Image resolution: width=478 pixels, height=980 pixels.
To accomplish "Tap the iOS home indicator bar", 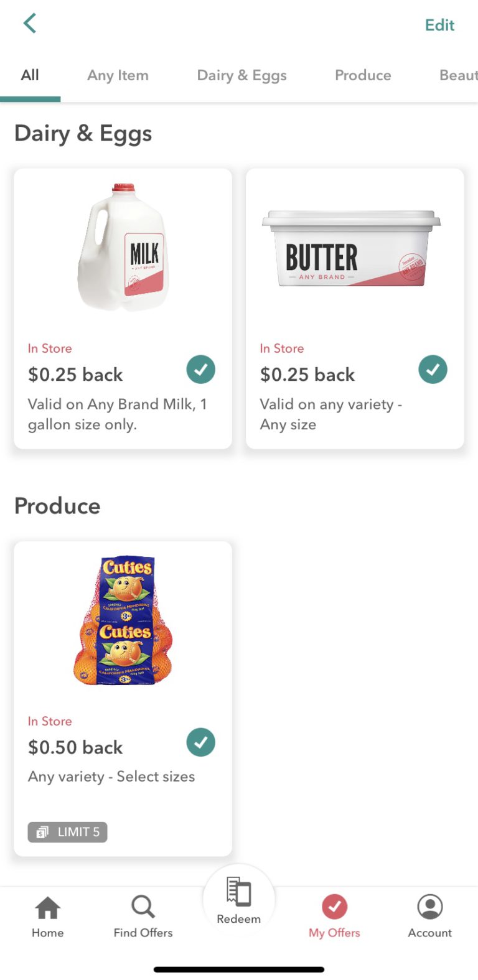I will (x=239, y=969).
